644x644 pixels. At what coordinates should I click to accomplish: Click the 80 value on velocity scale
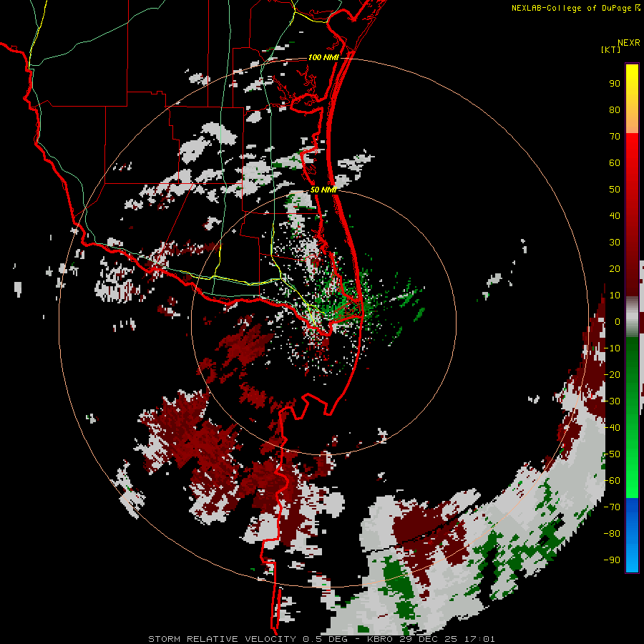tap(615, 109)
